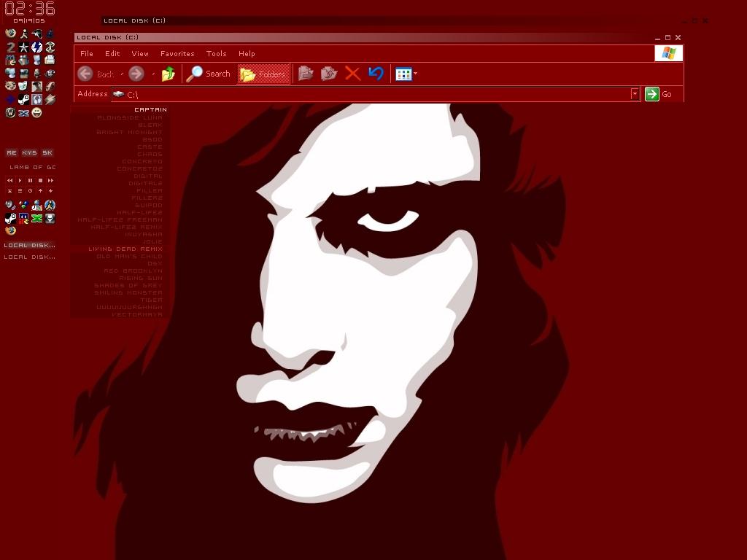This screenshot has height=560, width=747.
Task: Select the Shades of Grey theme
Action: [128, 285]
